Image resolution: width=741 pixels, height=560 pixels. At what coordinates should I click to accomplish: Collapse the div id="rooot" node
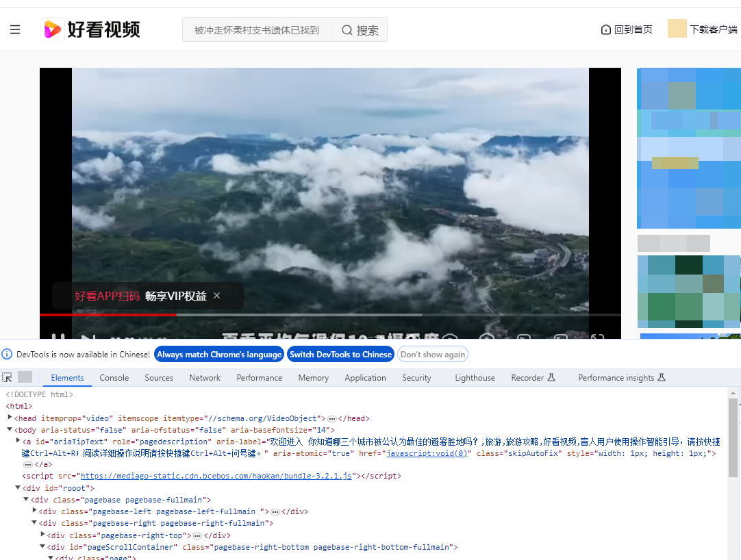pyautogui.click(x=18, y=487)
